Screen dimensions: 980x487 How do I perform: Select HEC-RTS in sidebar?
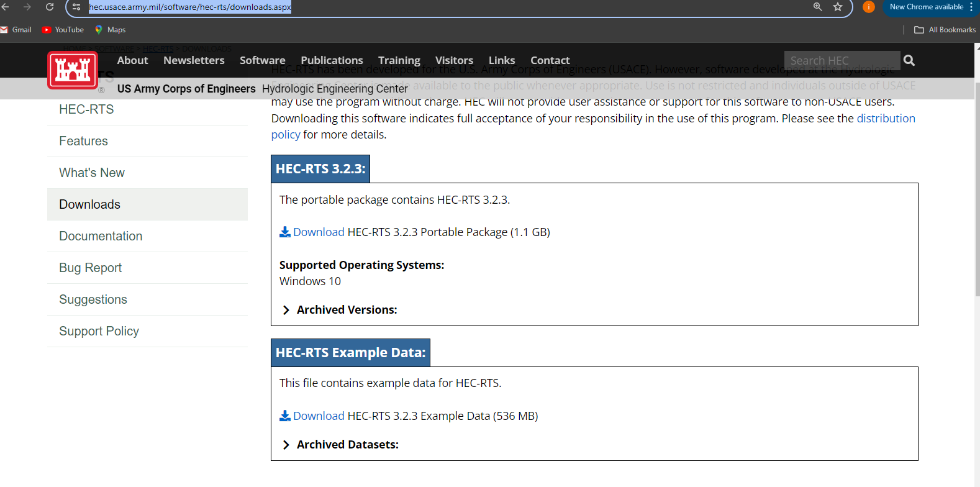coord(147,109)
